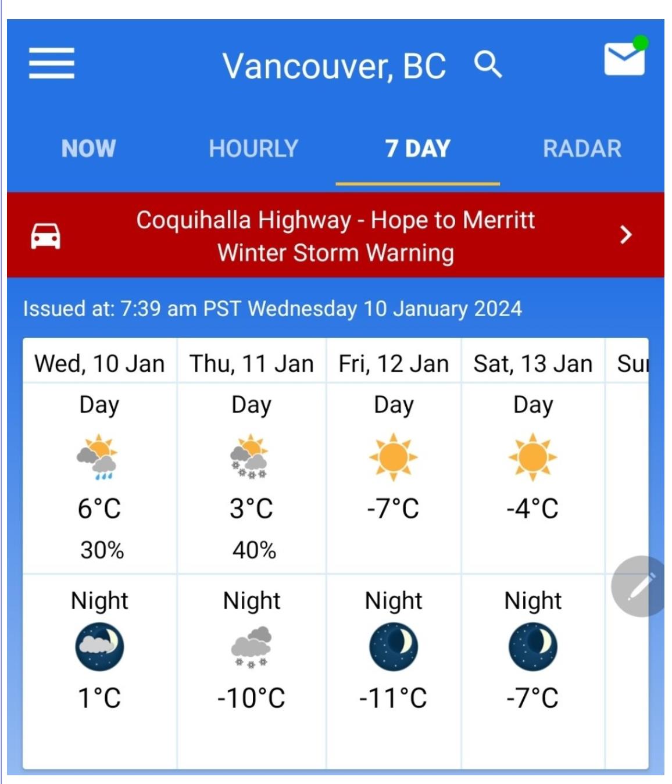Tap Friday's sunny day icon
This screenshot has width=672, height=784.
[x=394, y=457]
